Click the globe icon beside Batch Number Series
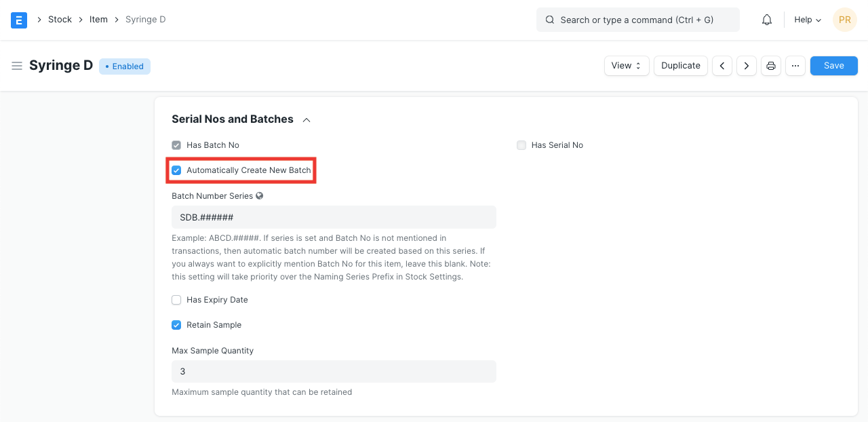This screenshot has height=422, width=868. coord(259,196)
